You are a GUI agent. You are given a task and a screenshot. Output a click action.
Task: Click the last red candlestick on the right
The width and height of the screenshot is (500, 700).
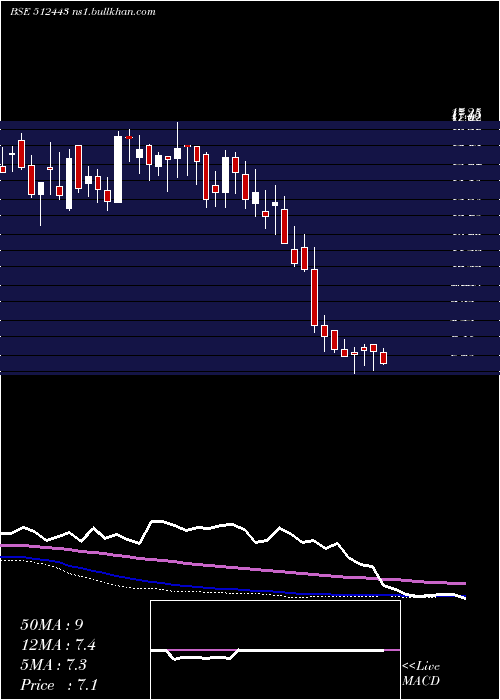(x=383, y=358)
